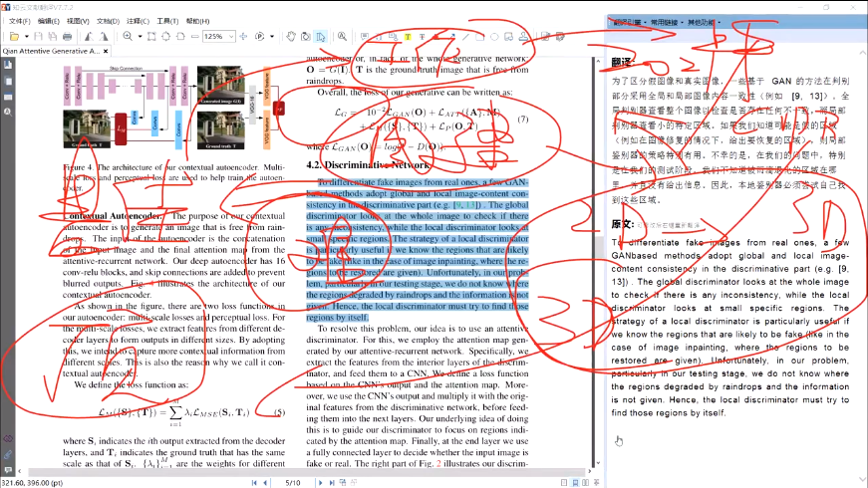Open the 视图(V) menu
The width and height of the screenshot is (868, 488).
78,21
